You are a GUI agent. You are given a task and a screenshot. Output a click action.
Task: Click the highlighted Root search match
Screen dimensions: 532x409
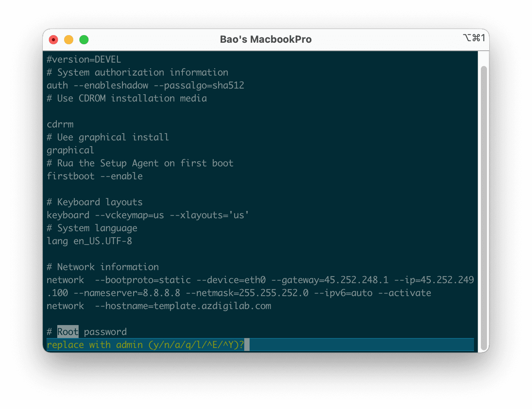[x=68, y=332]
